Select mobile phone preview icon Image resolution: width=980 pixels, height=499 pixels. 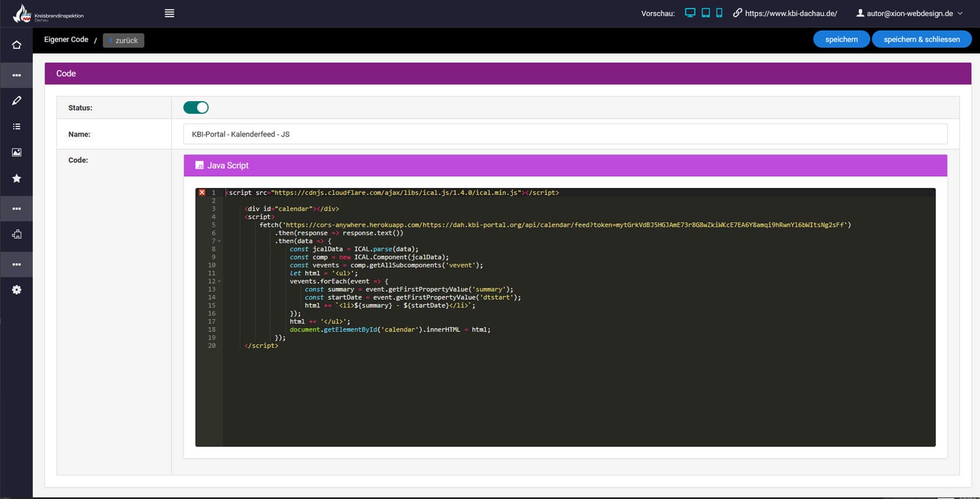pos(719,13)
